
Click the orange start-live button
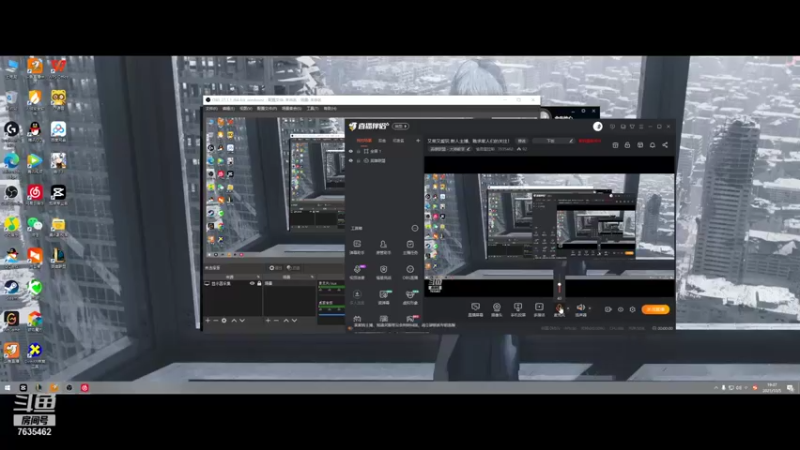pos(656,309)
